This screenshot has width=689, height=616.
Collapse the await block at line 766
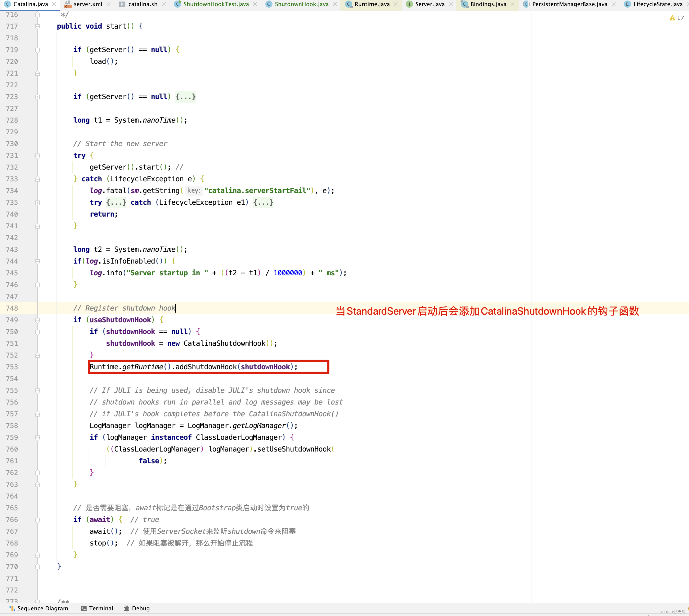point(38,520)
